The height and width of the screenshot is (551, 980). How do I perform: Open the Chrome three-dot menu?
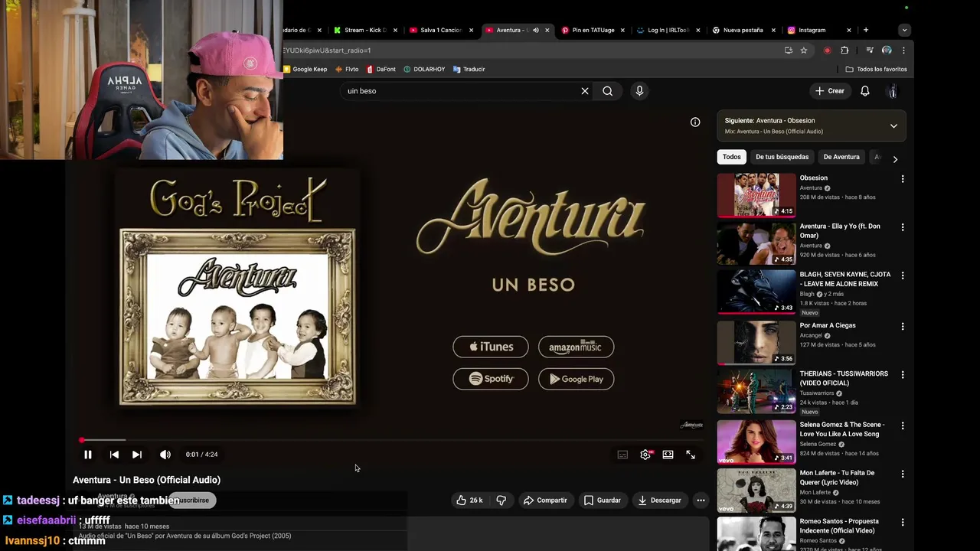click(x=903, y=51)
